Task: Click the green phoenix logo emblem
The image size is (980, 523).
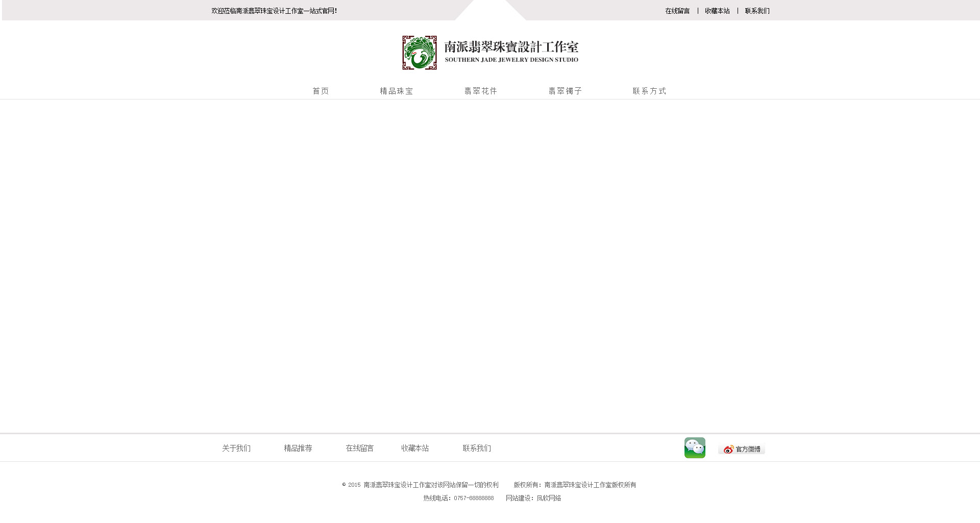Action: [420, 53]
